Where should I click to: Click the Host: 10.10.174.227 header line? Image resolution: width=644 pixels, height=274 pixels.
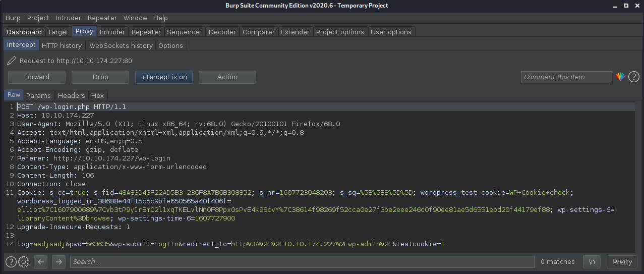(55, 115)
